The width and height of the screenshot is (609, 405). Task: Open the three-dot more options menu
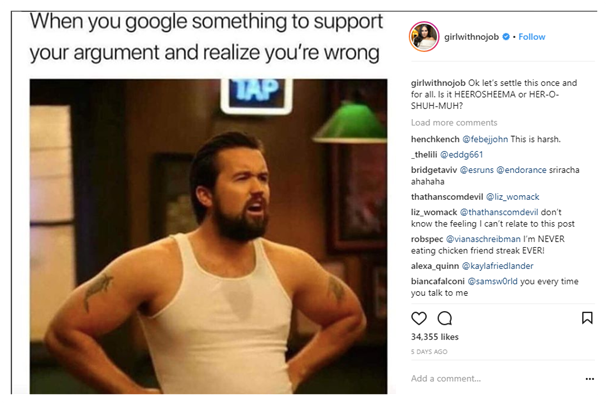[590, 379]
